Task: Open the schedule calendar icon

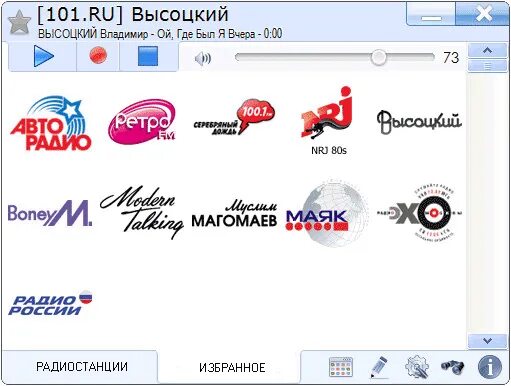Action: pos(341,367)
